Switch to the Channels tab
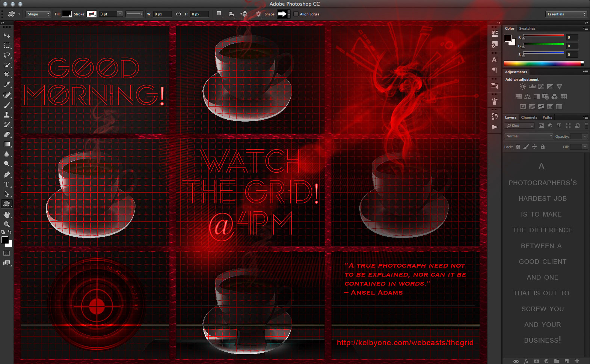This screenshot has height=364, width=590. [529, 117]
